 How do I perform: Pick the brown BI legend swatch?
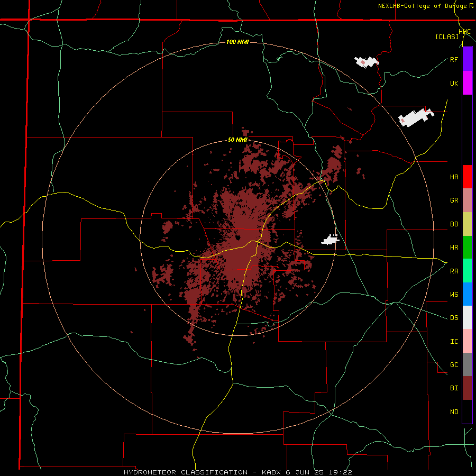(x=467, y=388)
